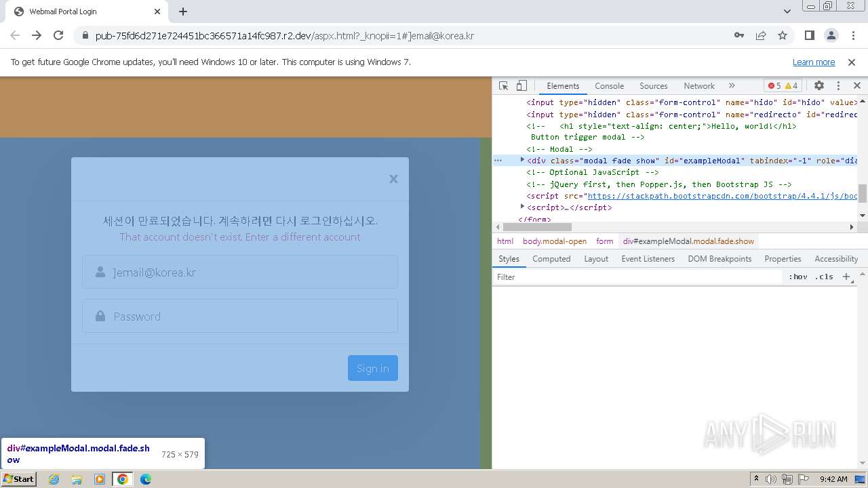Activate the DevTools inspect element tool

(503, 85)
